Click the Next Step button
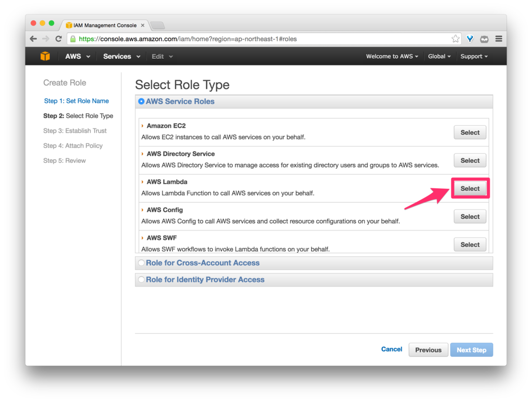 pyautogui.click(x=471, y=349)
